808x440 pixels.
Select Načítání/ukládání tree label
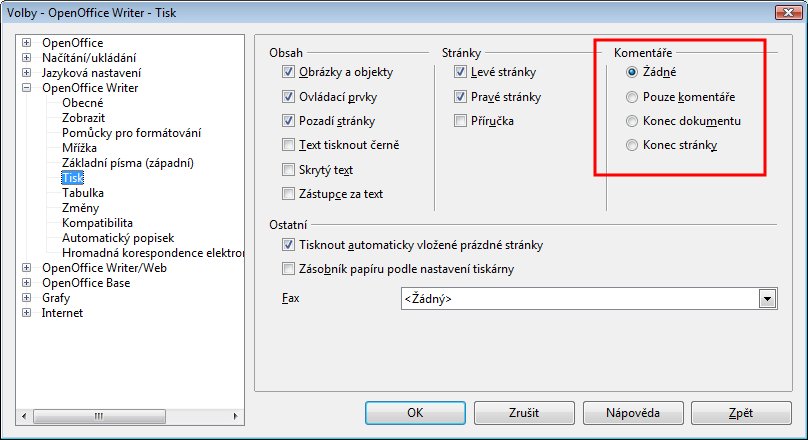tap(89, 58)
